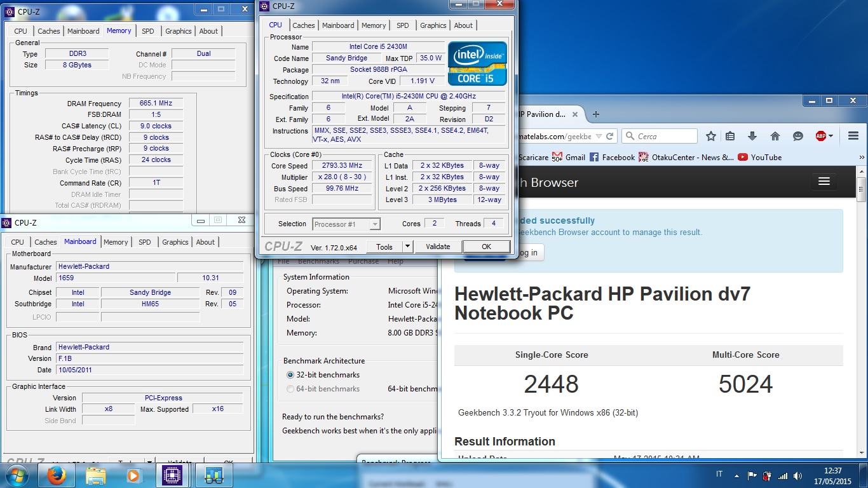This screenshot has width=868, height=488.
Task: Click the Tools button in front CPU-Z
Action: pos(384,247)
